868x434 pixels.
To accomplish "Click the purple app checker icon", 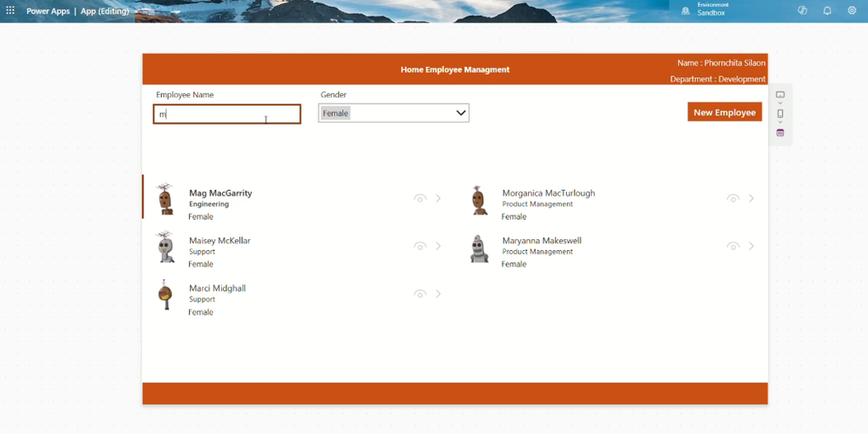I will (781, 133).
